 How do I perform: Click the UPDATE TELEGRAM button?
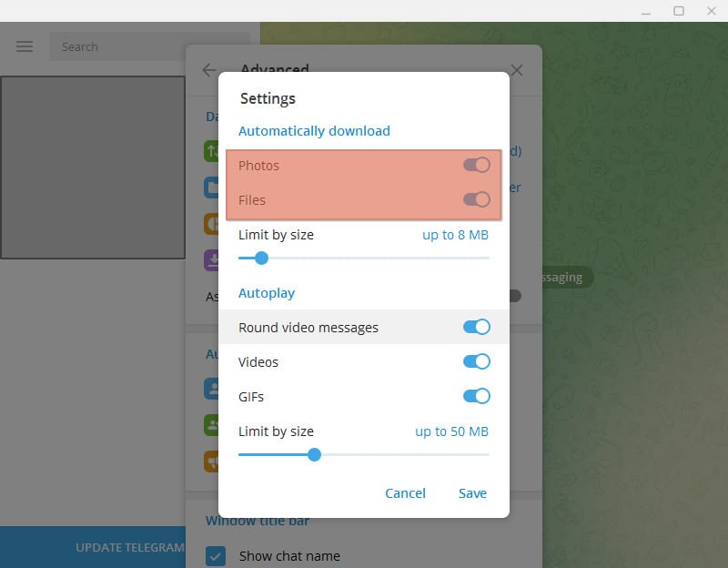[93, 547]
